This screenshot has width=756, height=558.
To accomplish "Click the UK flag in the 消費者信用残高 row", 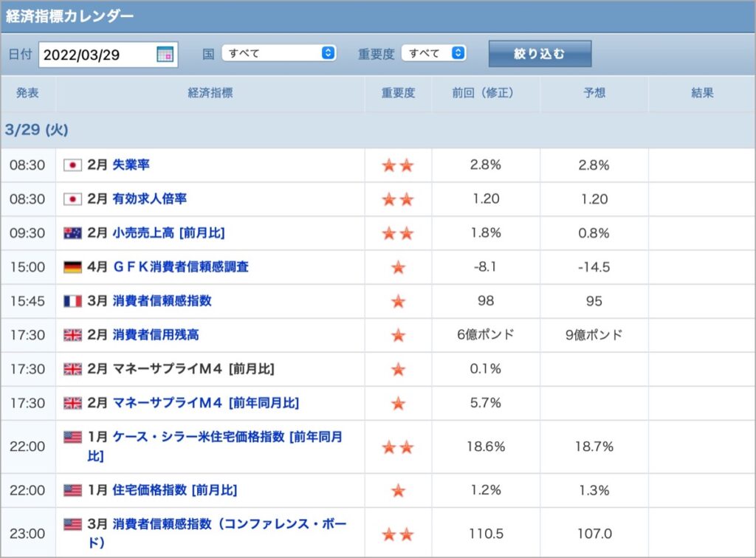I will (73, 335).
